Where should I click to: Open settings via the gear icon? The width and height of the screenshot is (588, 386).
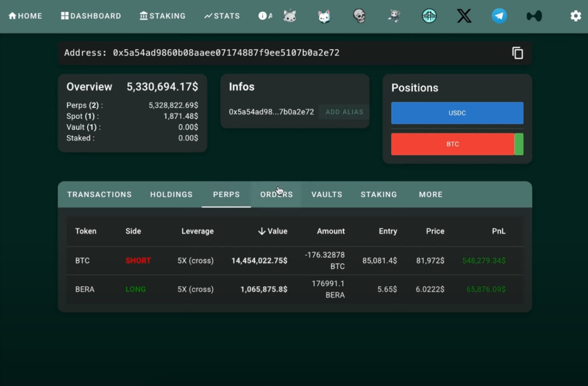pos(575,16)
